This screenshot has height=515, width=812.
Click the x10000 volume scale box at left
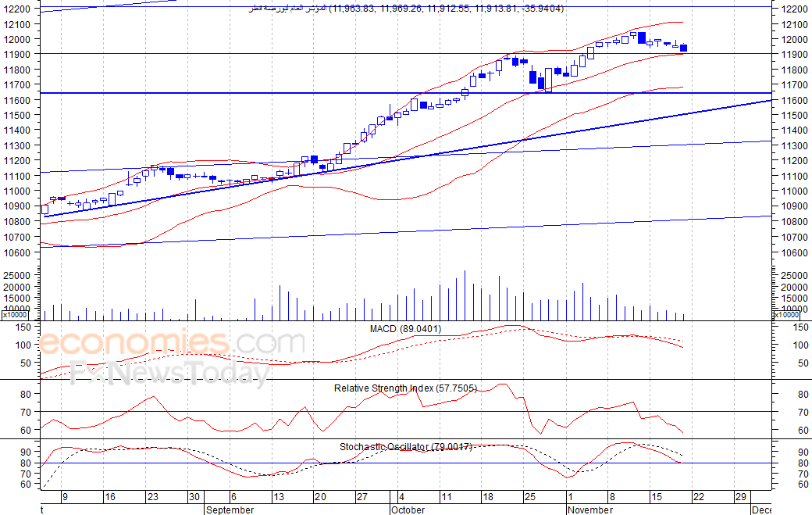(15, 314)
